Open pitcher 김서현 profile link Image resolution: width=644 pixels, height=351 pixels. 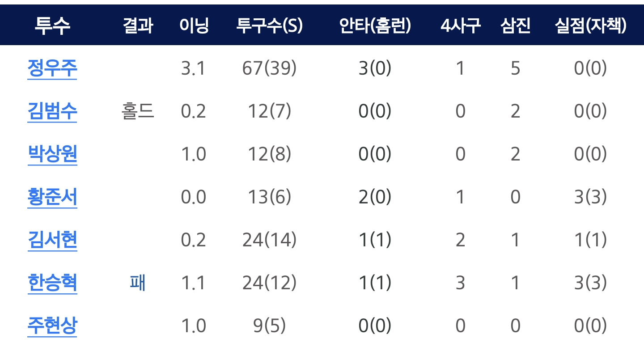[x=52, y=240]
